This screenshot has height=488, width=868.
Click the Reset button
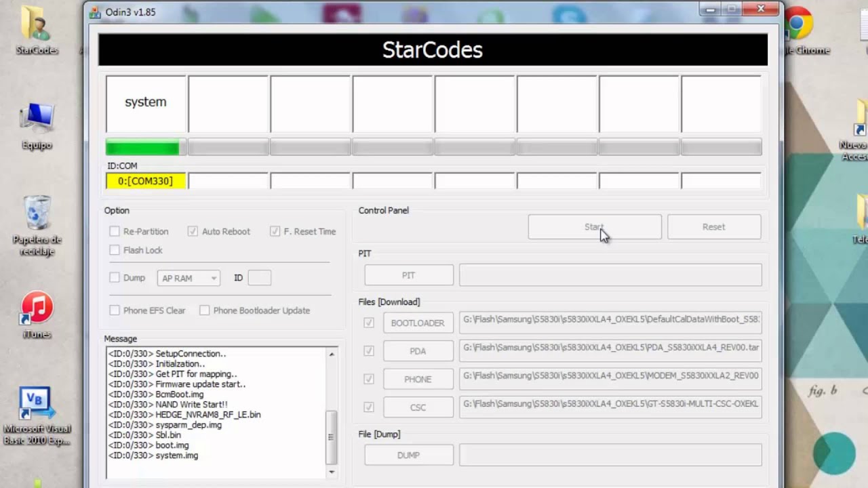pos(714,227)
